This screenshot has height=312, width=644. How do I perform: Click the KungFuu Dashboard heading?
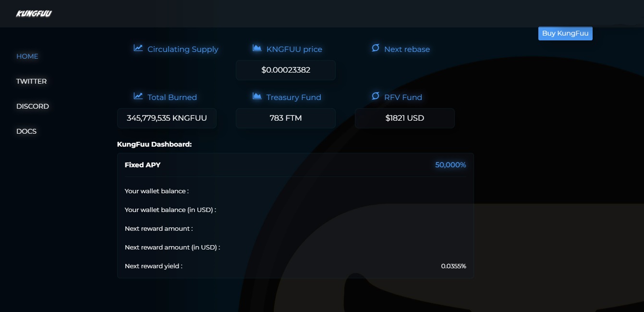pyautogui.click(x=155, y=144)
